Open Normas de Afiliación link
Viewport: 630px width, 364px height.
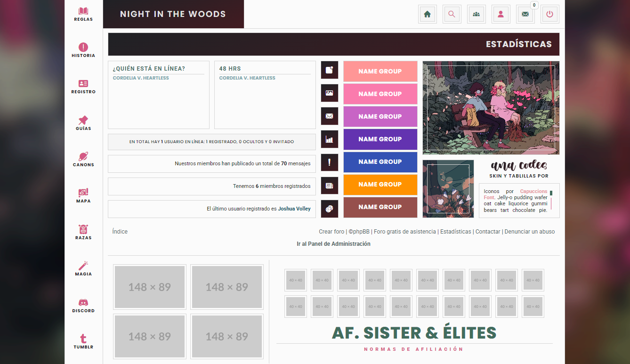[x=414, y=349]
